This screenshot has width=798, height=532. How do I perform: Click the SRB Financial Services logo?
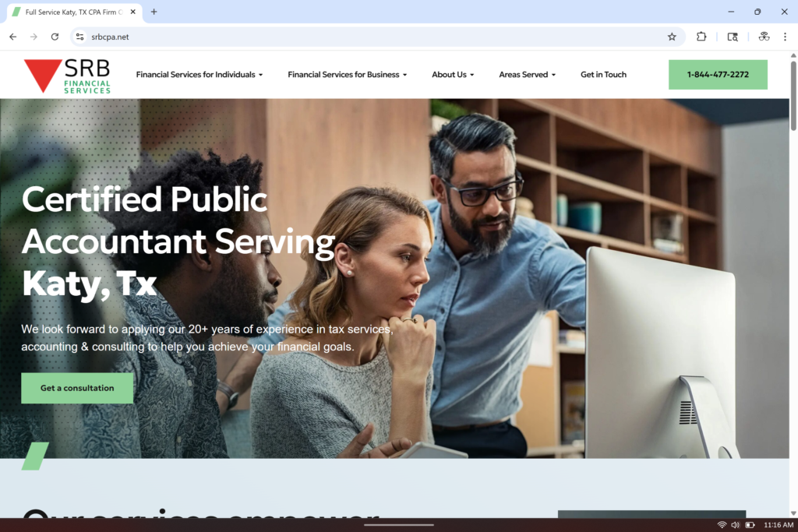click(67, 76)
